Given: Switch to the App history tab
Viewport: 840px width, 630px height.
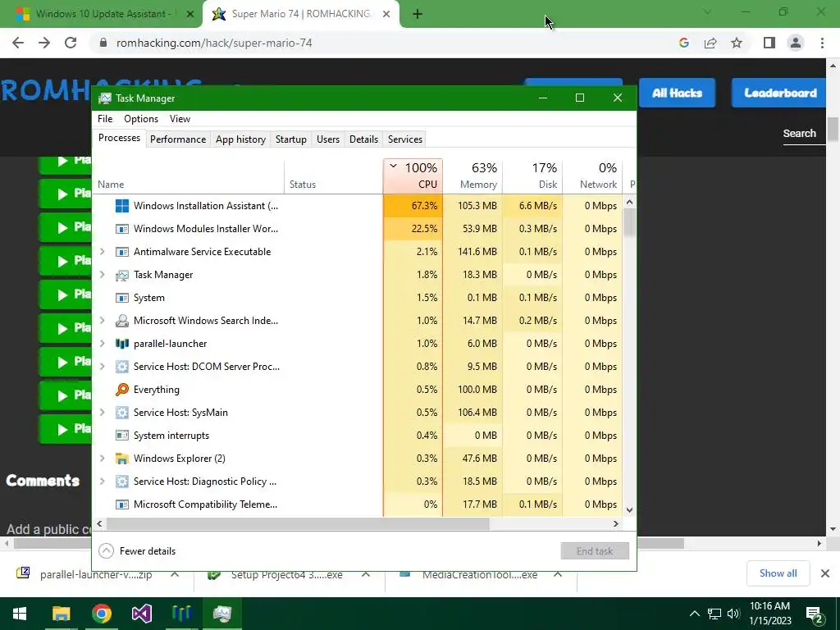Looking at the screenshot, I should 240,139.
